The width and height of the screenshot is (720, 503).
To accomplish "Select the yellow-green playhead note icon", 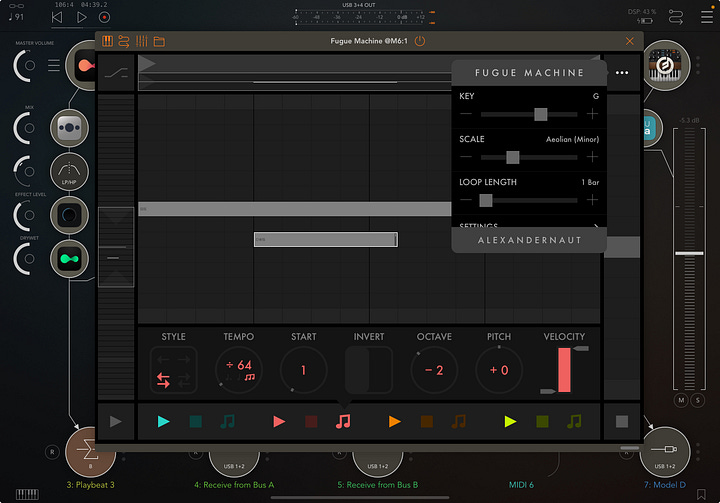I will pyautogui.click(x=574, y=421).
